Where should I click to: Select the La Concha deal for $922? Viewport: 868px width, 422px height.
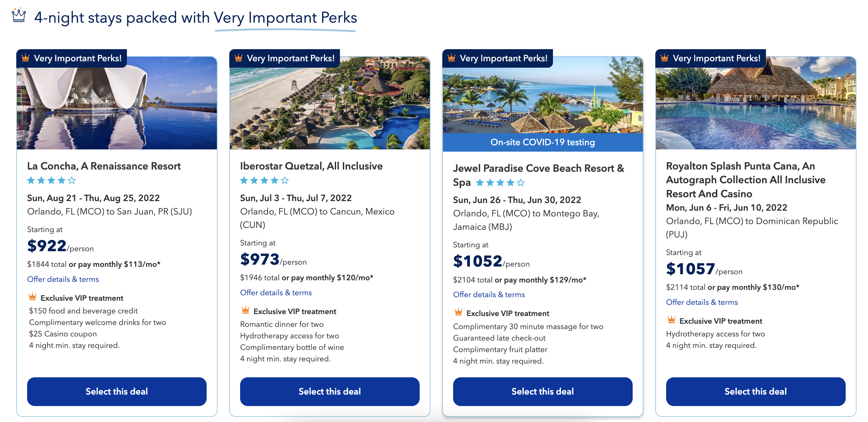pos(117,391)
